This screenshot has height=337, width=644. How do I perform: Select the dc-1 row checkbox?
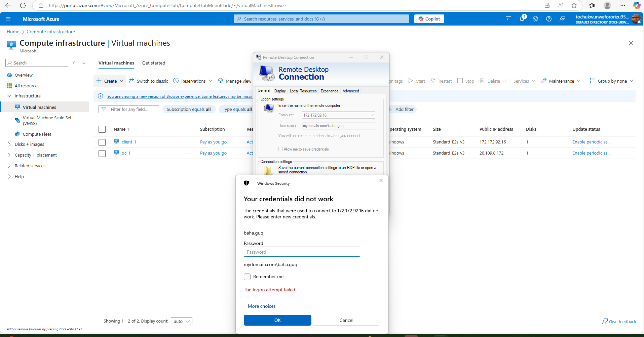(x=102, y=154)
